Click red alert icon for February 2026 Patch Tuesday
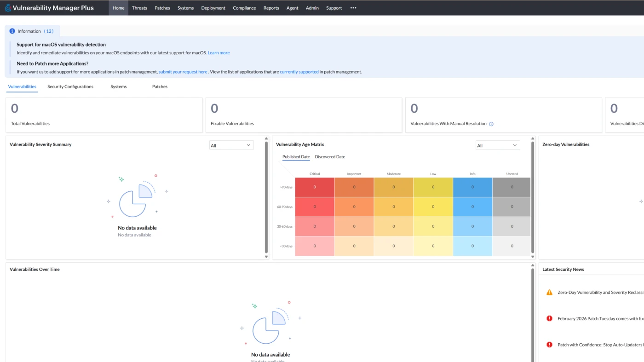Screen dimensions: 644x362 [x=549, y=318]
